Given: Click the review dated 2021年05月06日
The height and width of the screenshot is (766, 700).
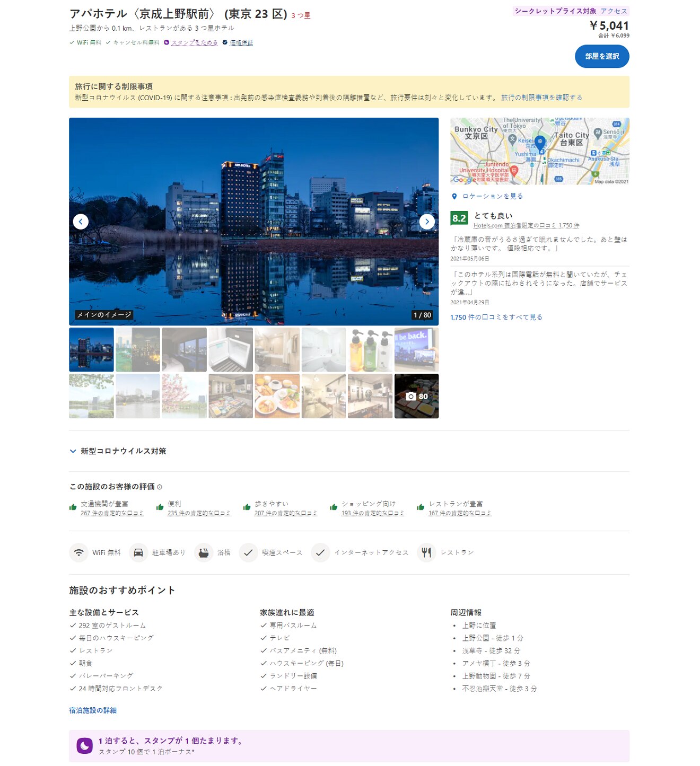Looking at the screenshot, I should click(x=540, y=249).
